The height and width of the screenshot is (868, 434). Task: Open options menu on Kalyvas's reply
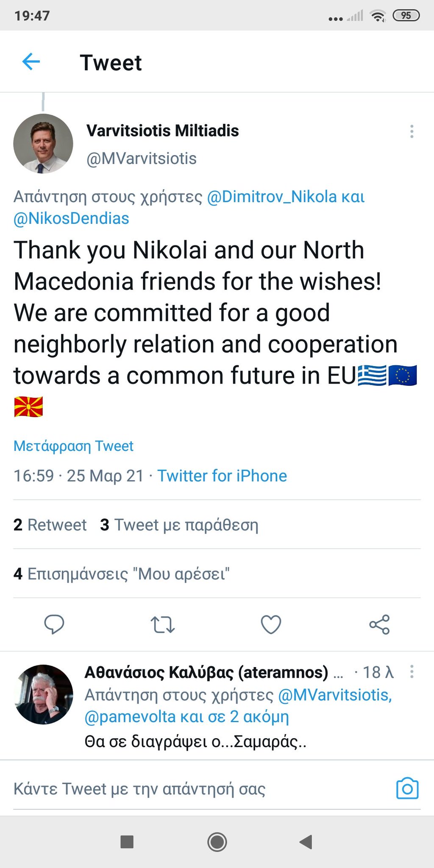coord(412,672)
